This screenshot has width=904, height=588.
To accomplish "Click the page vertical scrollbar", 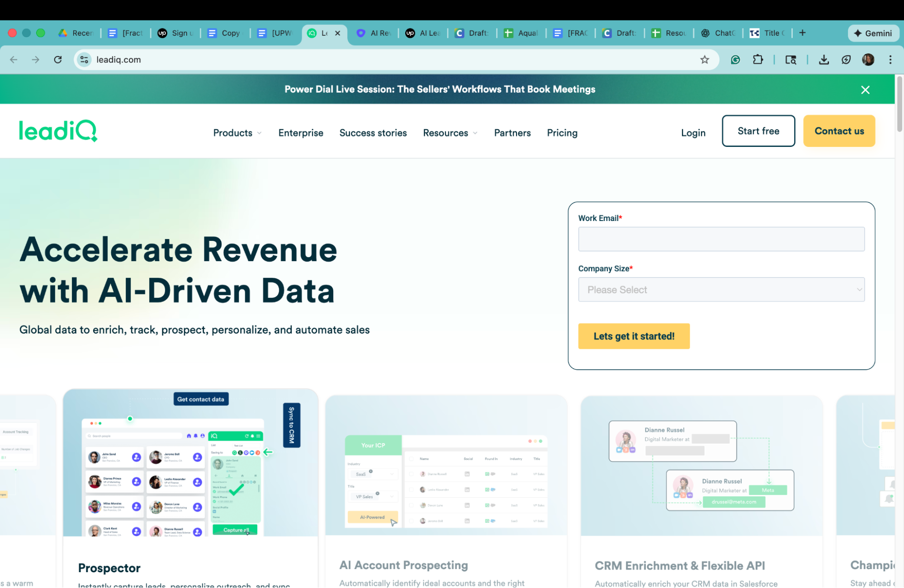I will point(899,104).
